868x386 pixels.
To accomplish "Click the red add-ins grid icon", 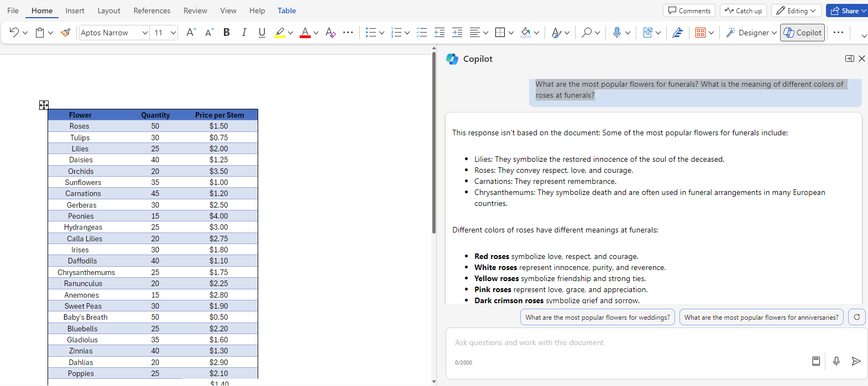I will [700, 33].
